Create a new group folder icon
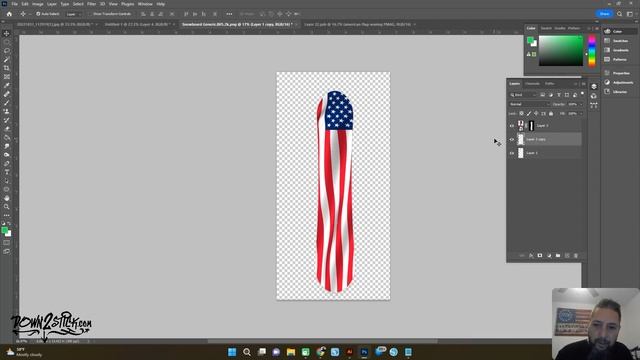Image resolution: width=640 pixels, height=360 pixels. click(x=558, y=256)
